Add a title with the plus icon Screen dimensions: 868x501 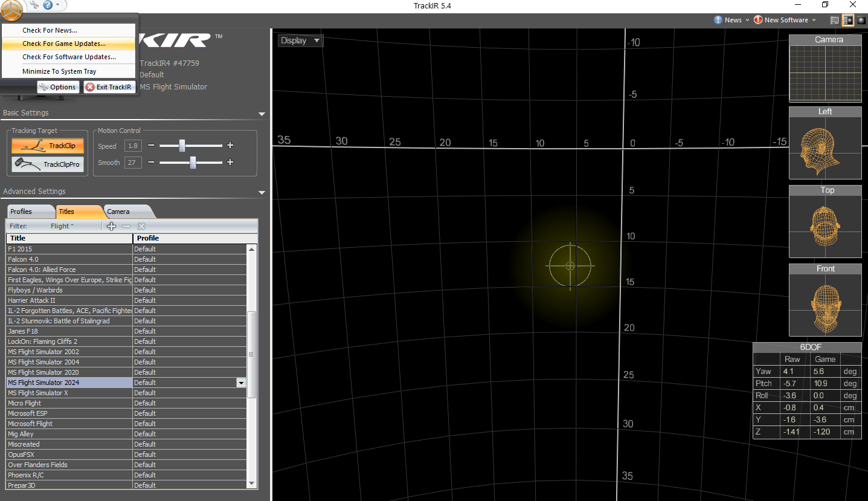pos(111,226)
